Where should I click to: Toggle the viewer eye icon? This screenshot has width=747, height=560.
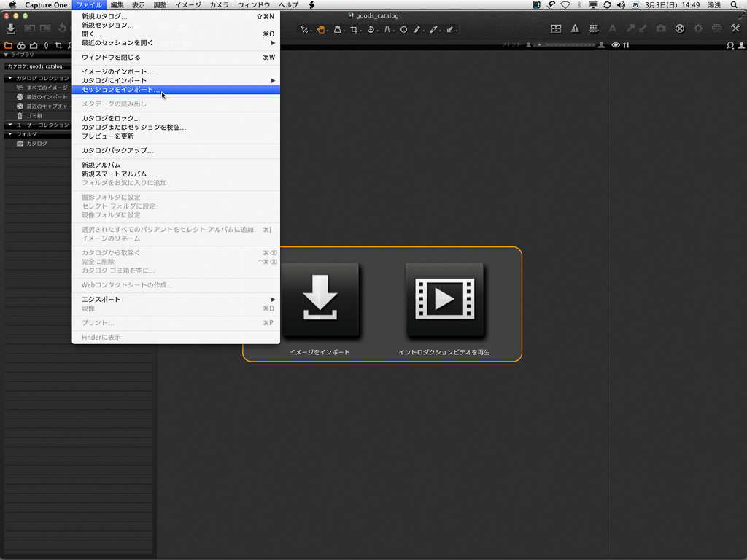point(616,45)
